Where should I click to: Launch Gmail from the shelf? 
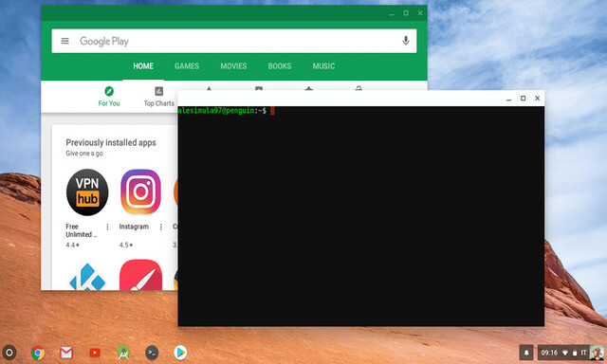(66, 353)
